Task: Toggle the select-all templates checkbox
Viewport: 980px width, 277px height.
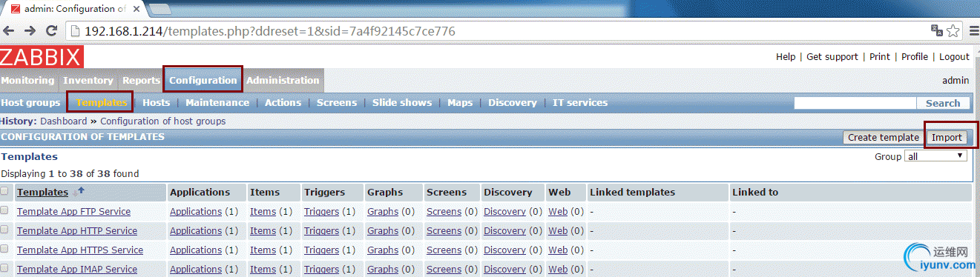Action: point(4,191)
